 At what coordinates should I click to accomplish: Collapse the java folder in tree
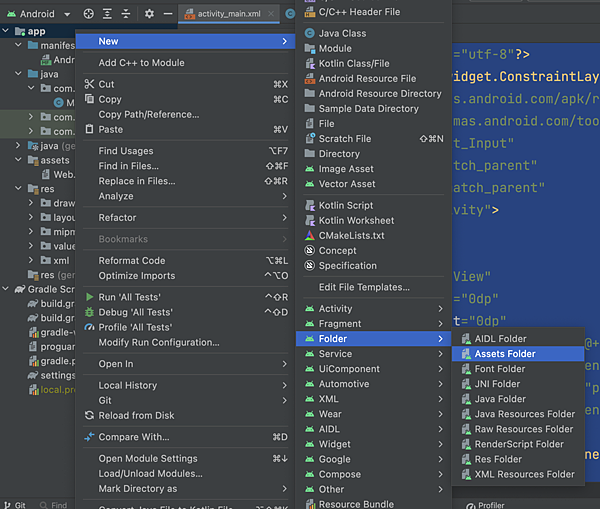point(18,73)
